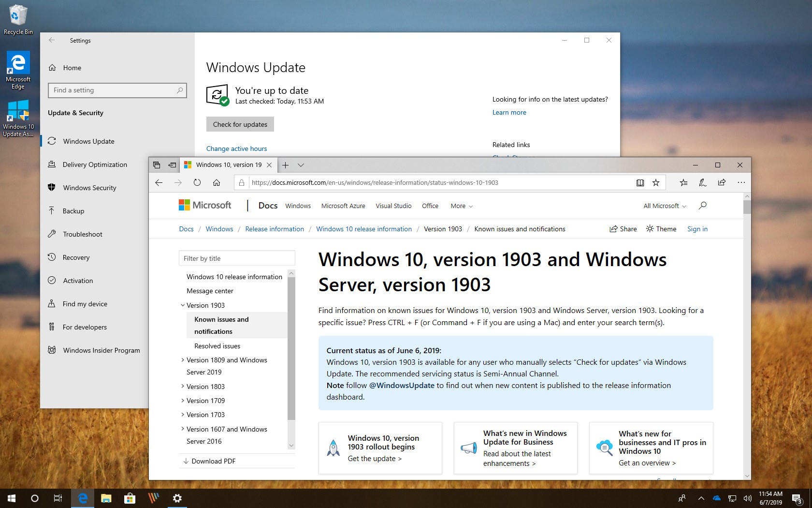Expand Version 1709 tree node
The width and height of the screenshot is (812, 508).
point(183,401)
